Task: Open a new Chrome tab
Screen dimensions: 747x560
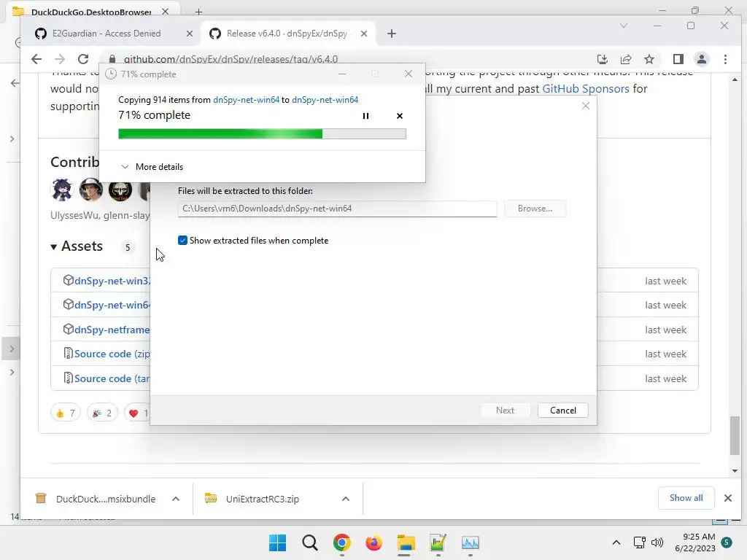Action: coord(392,34)
